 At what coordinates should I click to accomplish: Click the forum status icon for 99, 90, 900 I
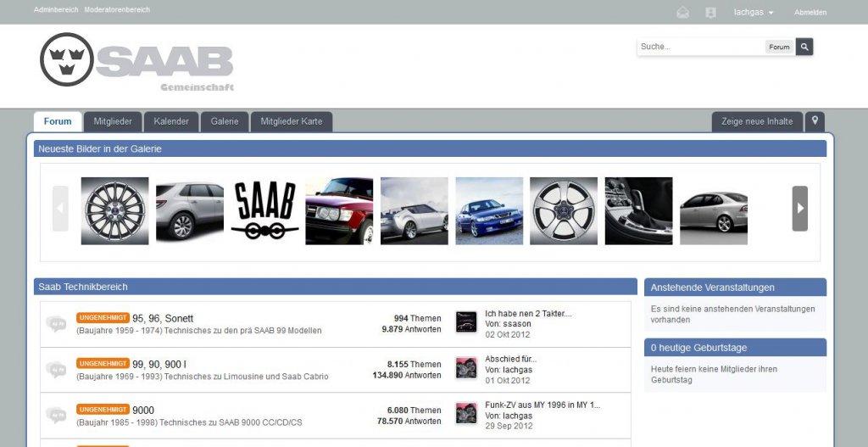point(56,370)
